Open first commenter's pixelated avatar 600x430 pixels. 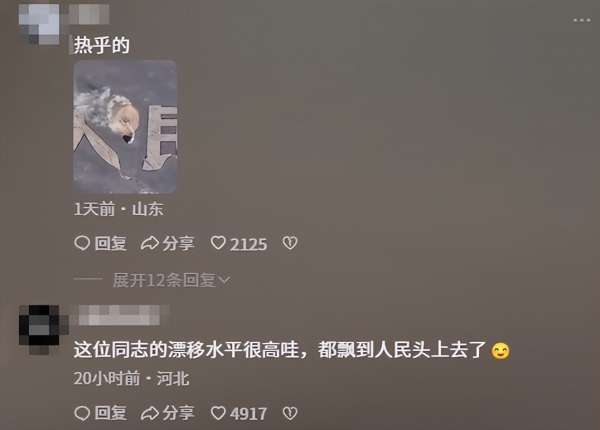coord(39,24)
